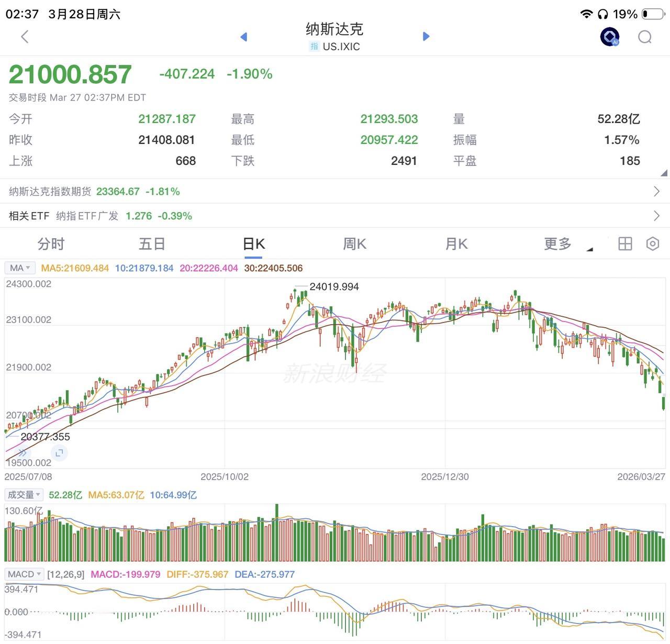Tap 下跌 count 2491
This screenshot has width=670, height=644.
pos(404,161)
